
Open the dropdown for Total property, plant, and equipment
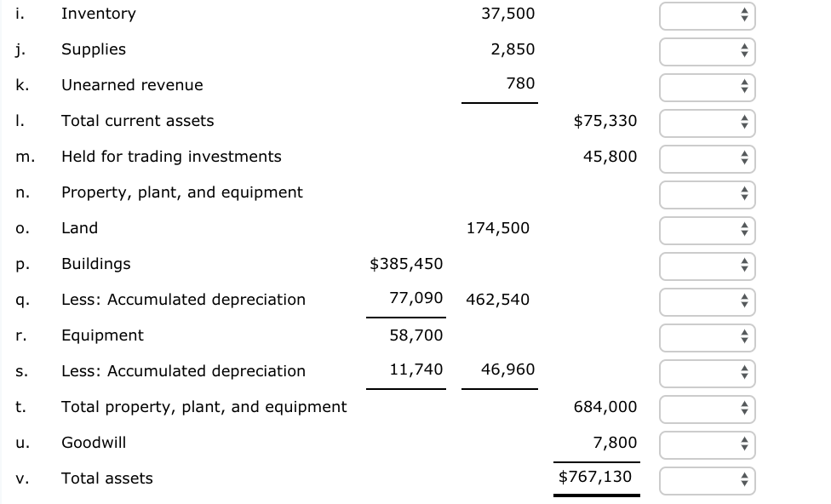pyautogui.click(x=706, y=409)
